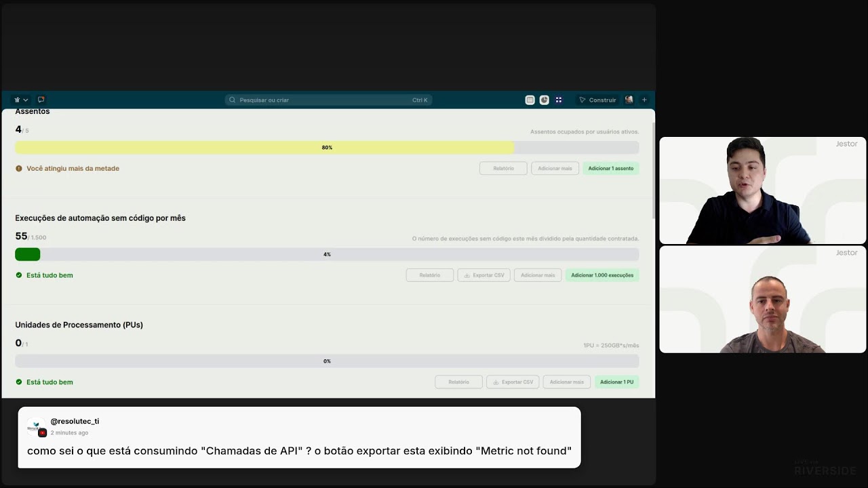Click the 'Execuções de automação sem código por mês' heading
Screen dimensions: 868x488
point(100,218)
